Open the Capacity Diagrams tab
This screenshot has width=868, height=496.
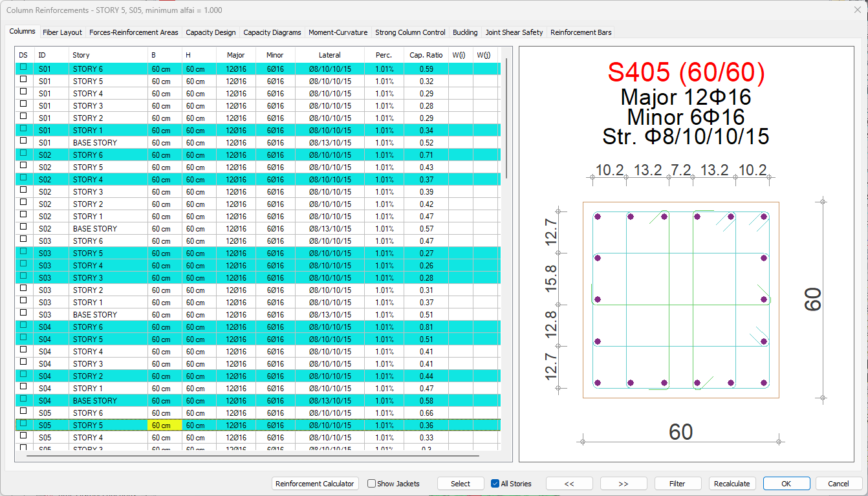coord(272,32)
